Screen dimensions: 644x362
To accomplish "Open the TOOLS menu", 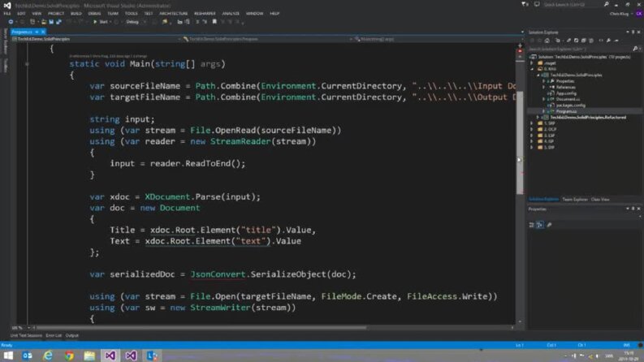I will pos(131,14).
